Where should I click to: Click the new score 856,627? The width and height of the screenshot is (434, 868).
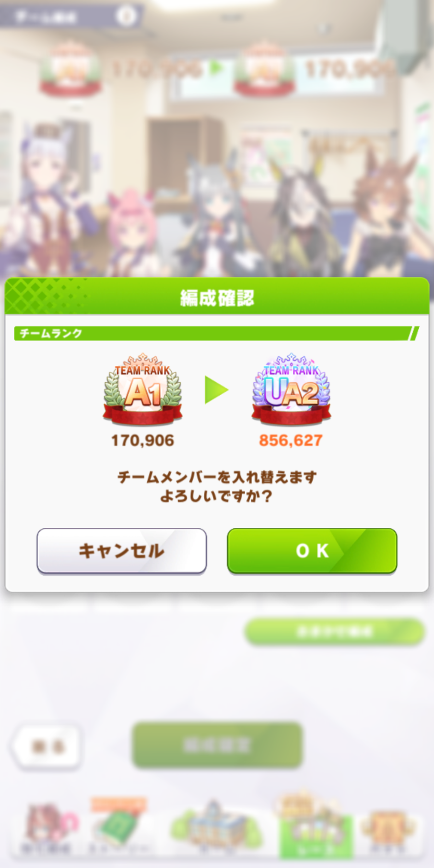click(x=291, y=440)
